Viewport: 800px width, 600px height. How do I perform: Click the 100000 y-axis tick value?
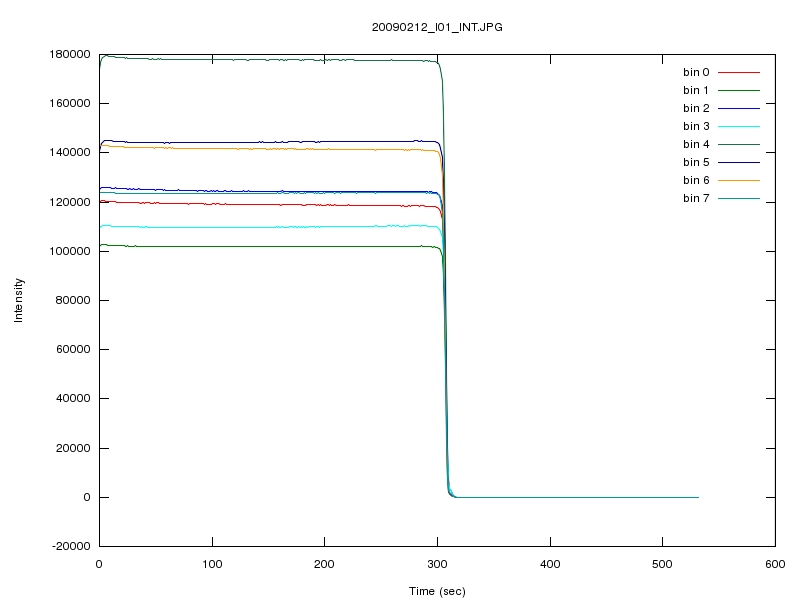point(70,251)
